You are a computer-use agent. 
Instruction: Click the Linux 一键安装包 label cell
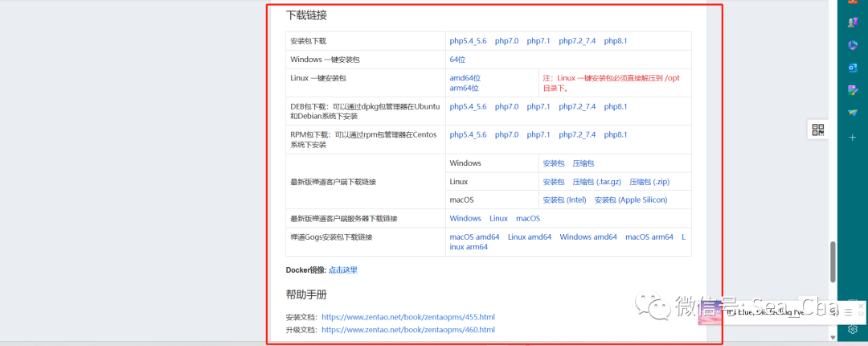pyautogui.click(x=366, y=83)
